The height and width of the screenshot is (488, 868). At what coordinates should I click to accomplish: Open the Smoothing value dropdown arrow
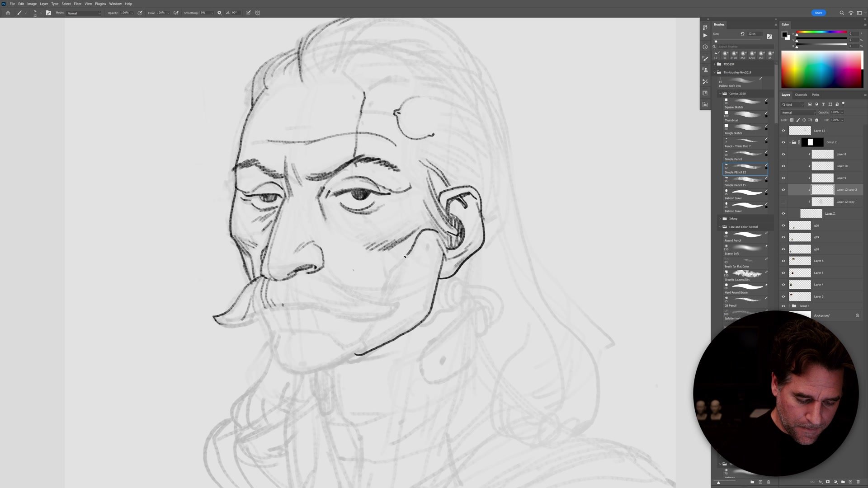[x=212, y=13]
